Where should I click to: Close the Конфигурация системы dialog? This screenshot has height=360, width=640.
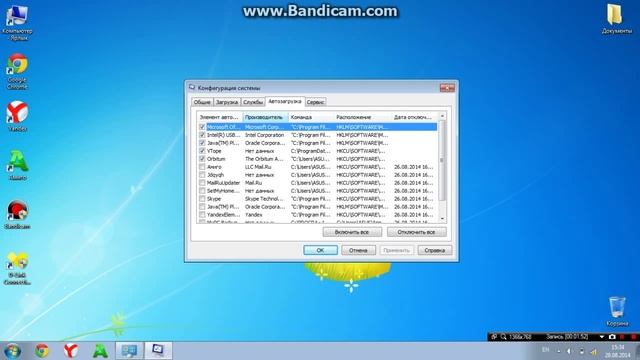447,88
